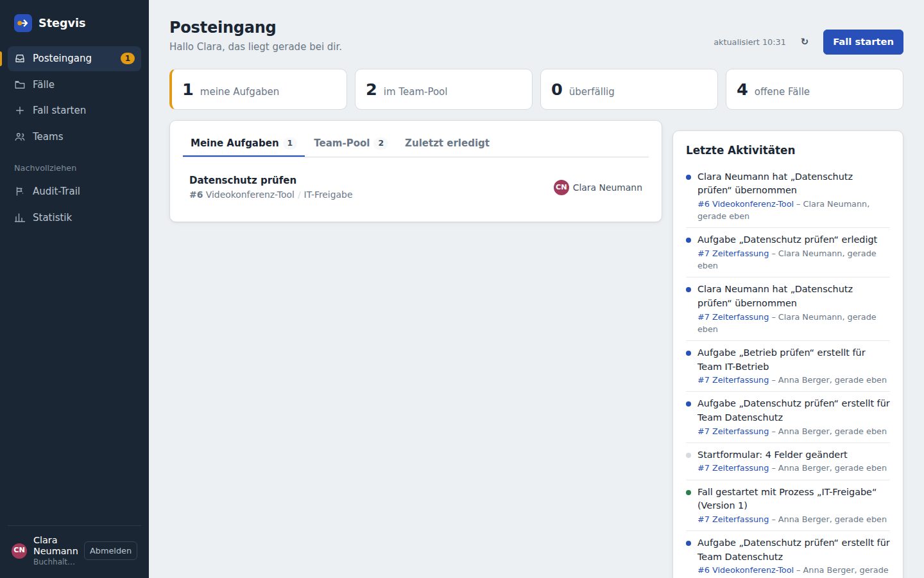Click the aktualisiert 10:31 timestamp
The width and height of the screenshot is (924, 578).
tap(749, 42)
